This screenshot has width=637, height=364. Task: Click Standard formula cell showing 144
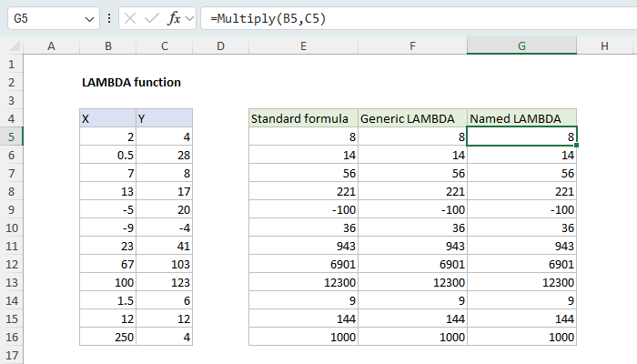[x=303, y=318]
